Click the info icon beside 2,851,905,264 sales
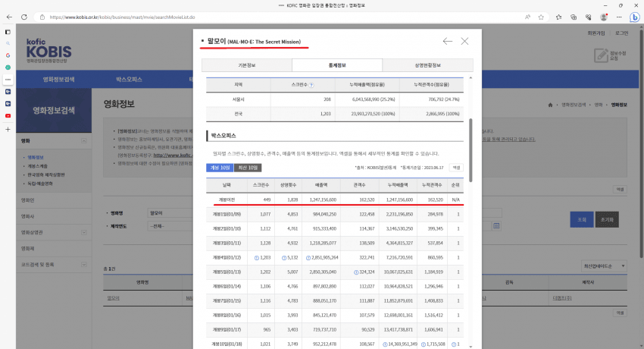644x349 pixels. point(308,258)
